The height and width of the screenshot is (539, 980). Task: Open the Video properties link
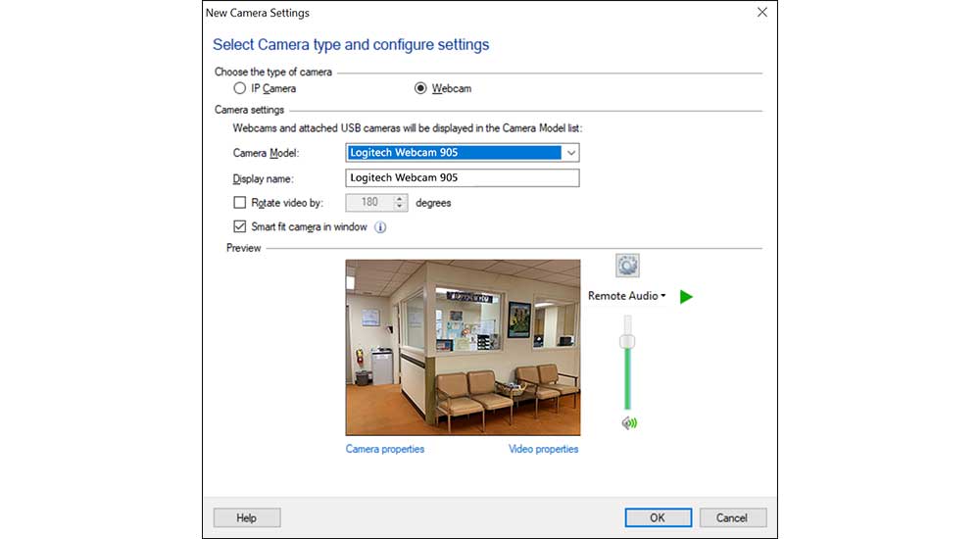pyautogui.click(x=543, y=449)
